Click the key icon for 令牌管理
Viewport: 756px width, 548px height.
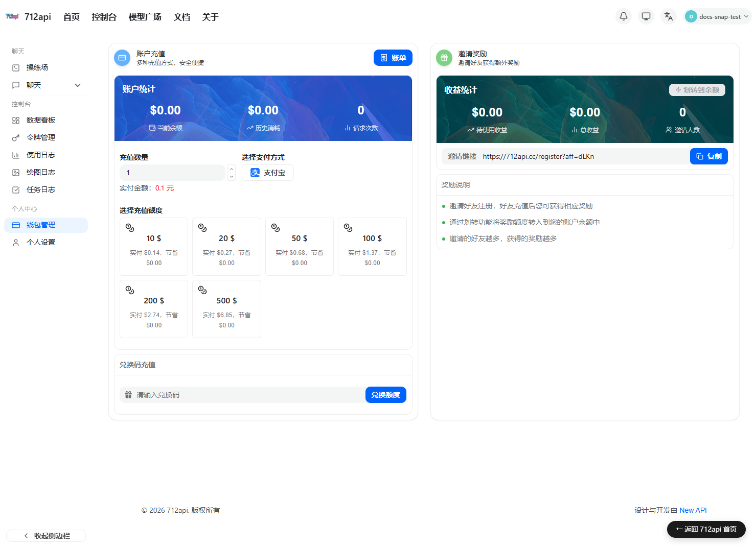pyautogui.click(x=16, y=137)
